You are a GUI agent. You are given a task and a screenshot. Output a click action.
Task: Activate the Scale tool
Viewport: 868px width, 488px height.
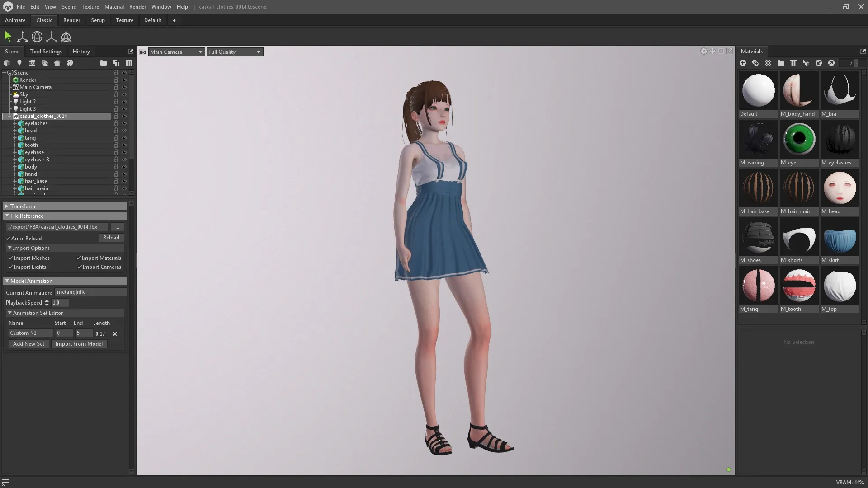(51, 37)
